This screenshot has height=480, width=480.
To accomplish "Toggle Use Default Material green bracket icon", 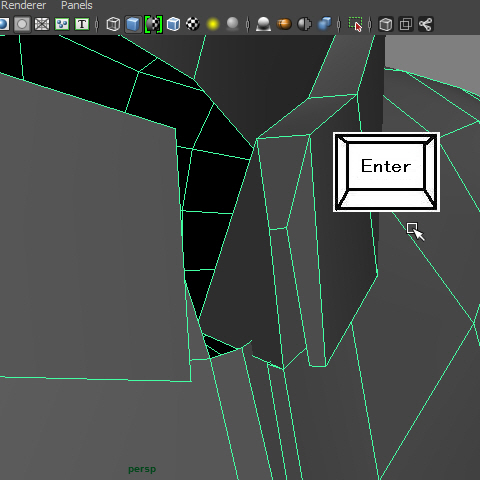I will [x=153, y=24].
